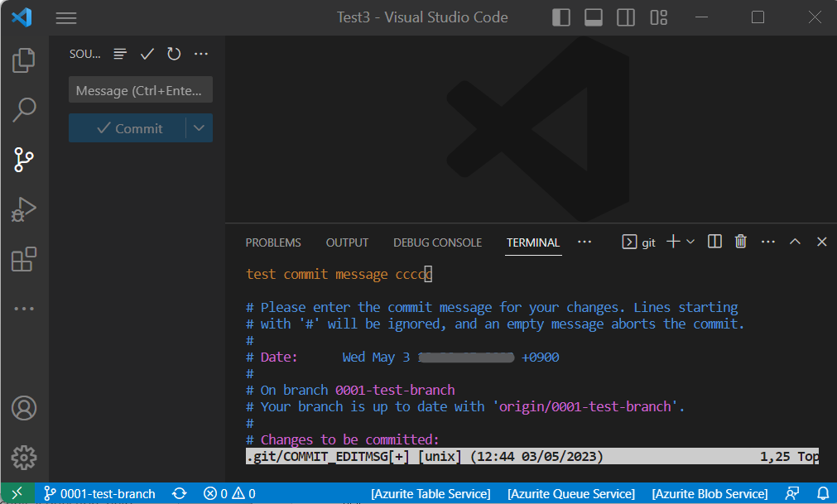
Task: Click the Commit button
Action: tap(127, 128)
